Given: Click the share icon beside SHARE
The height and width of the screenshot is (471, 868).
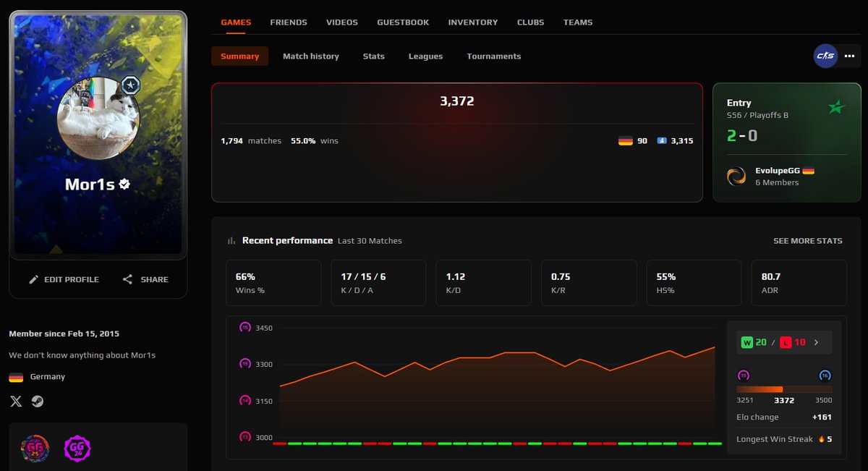Looking at the screenshot, I should click(x=127, y=279).
